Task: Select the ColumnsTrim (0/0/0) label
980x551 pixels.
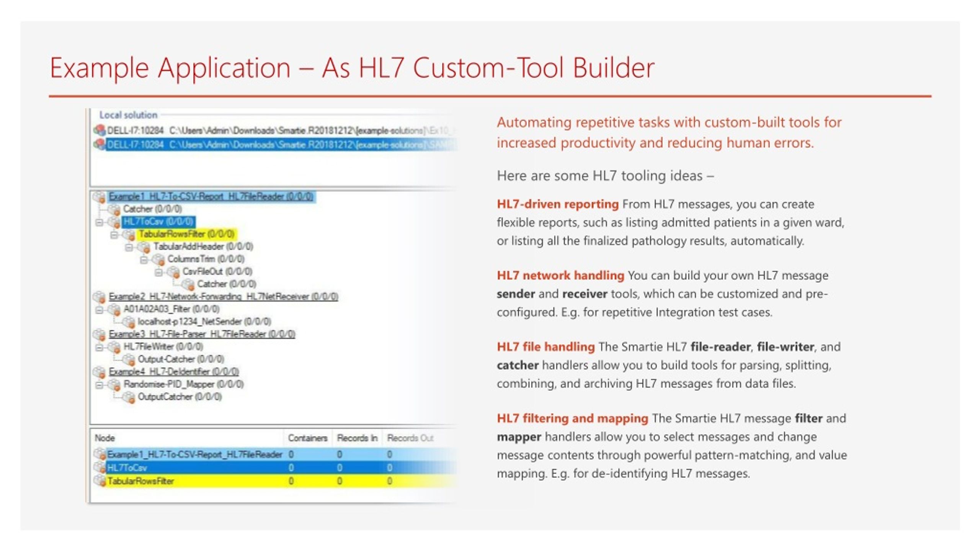Action: 206,259
